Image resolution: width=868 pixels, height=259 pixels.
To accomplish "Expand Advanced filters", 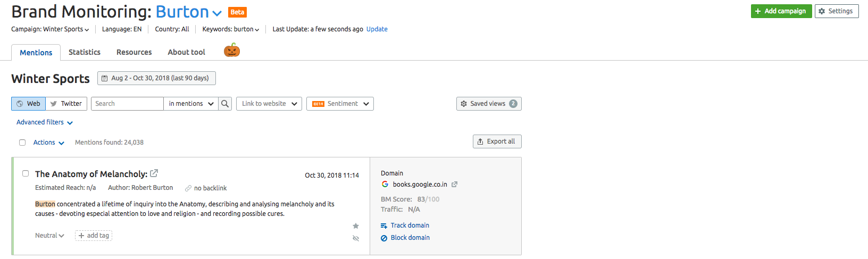I will 45,122.
